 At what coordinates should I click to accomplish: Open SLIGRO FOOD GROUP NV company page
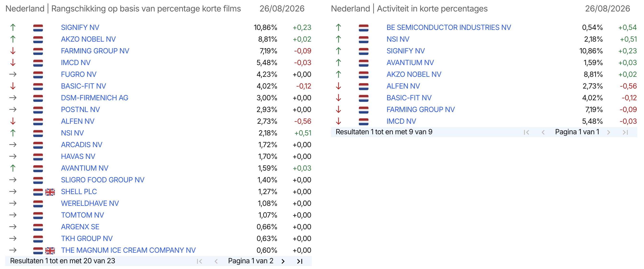tap(102, 180)
